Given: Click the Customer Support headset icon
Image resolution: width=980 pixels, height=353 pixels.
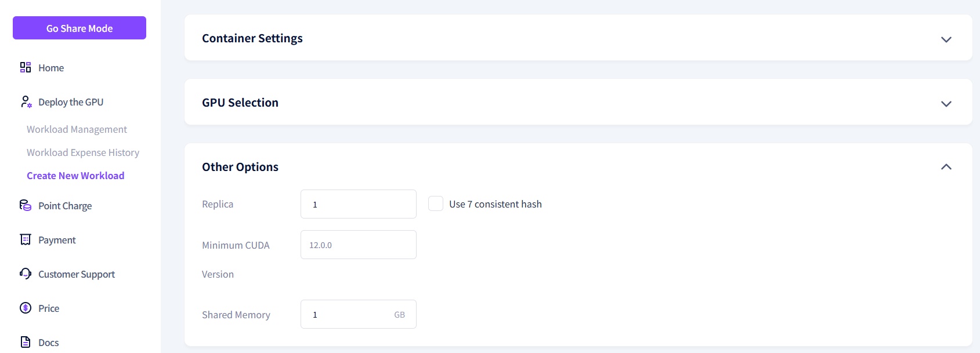Looking at the screenshot, I should click(26, 274).
